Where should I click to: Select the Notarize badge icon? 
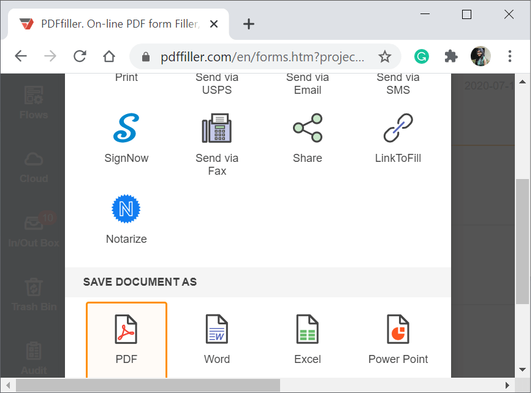pyautogui.click(x=126, y=208)
